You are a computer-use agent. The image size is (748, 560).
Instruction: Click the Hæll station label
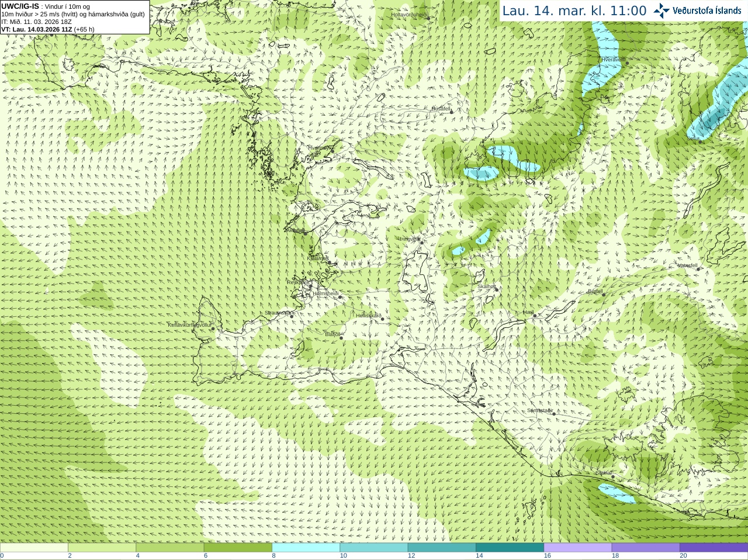pos(528,313)
